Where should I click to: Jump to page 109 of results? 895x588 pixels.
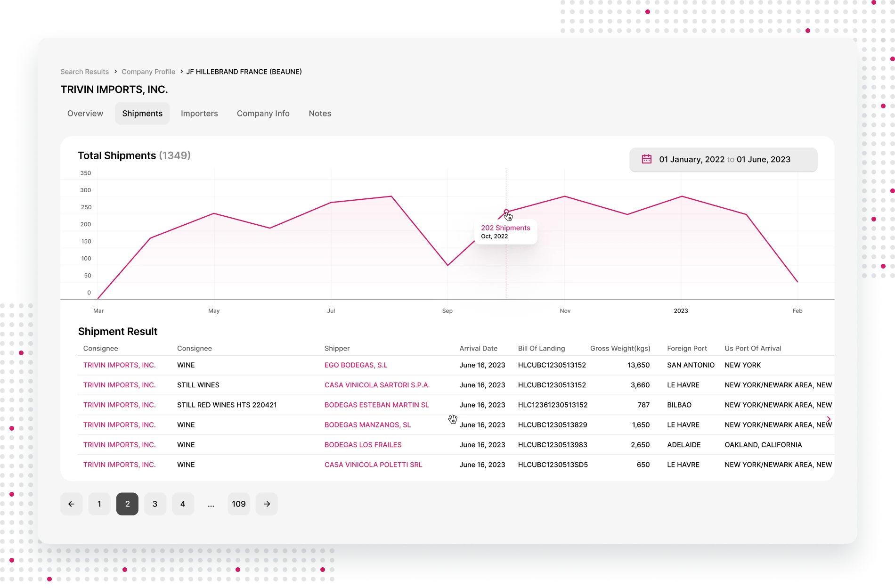[239, 504]
